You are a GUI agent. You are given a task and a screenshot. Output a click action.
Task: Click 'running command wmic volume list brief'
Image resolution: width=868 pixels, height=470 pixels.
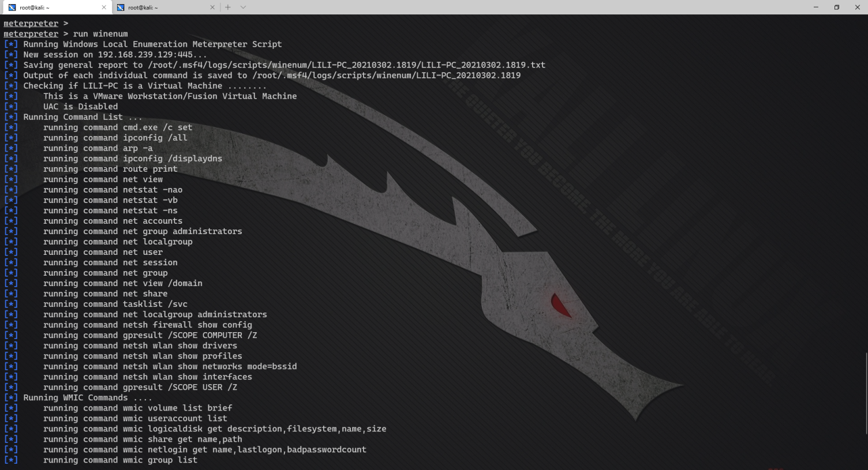[138, 408]
